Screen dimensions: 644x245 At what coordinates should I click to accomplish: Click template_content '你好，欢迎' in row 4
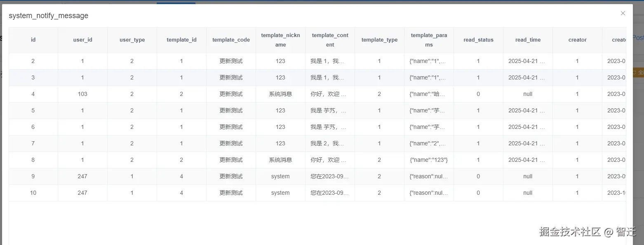coord(330,94)
